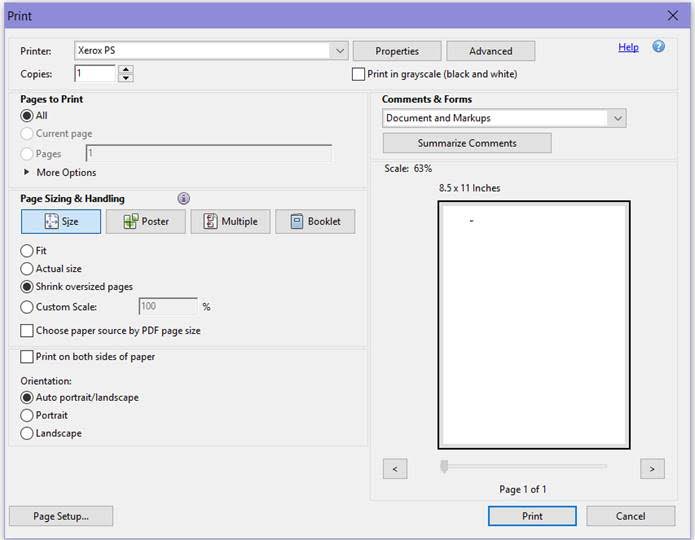Select the Poster sizing option button

pos(146,221)
